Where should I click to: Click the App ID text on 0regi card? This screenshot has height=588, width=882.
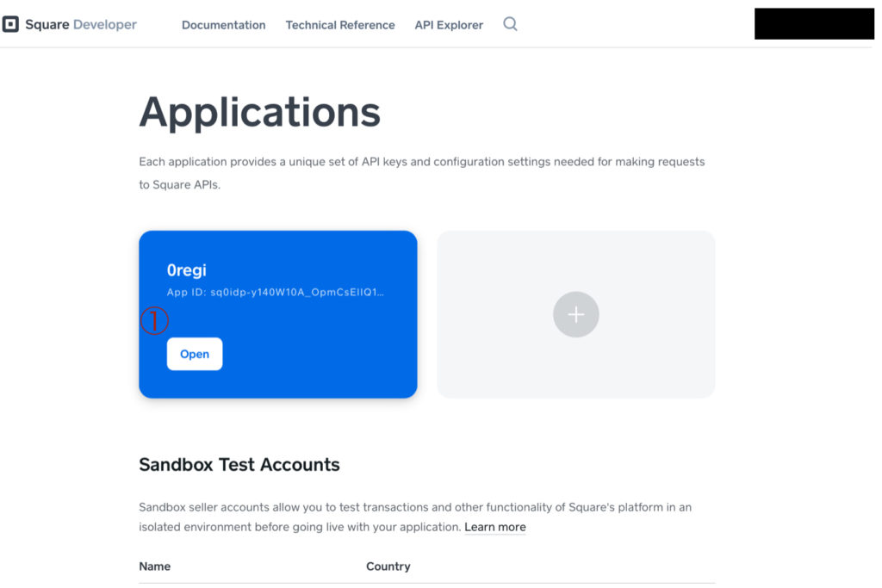(275, 293)
